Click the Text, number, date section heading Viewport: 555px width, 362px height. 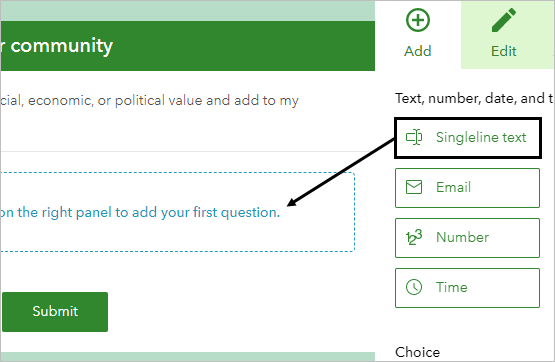tap(474, 98)
